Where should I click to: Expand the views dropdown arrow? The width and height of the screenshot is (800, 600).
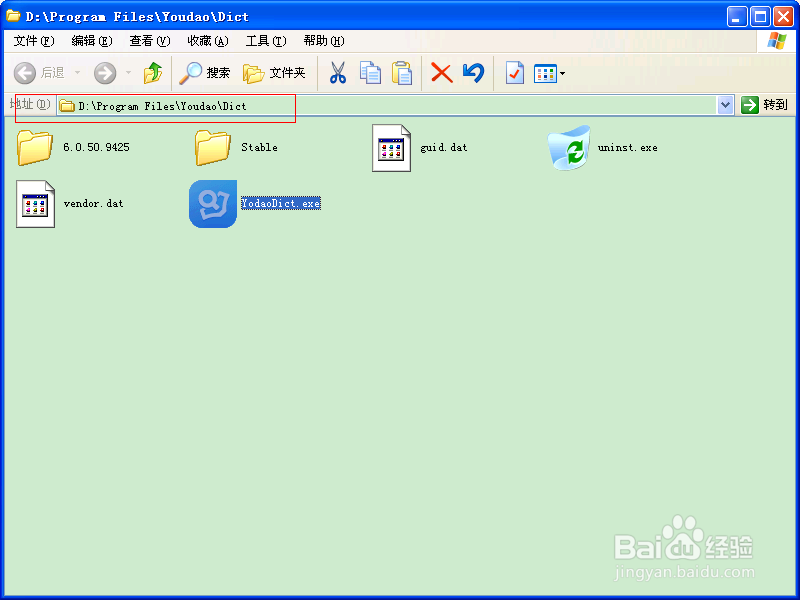click(562, 73)
